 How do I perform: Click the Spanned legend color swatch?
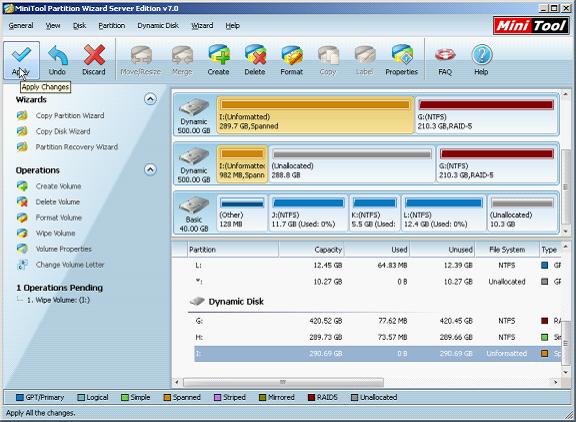(x=167, y=397)
